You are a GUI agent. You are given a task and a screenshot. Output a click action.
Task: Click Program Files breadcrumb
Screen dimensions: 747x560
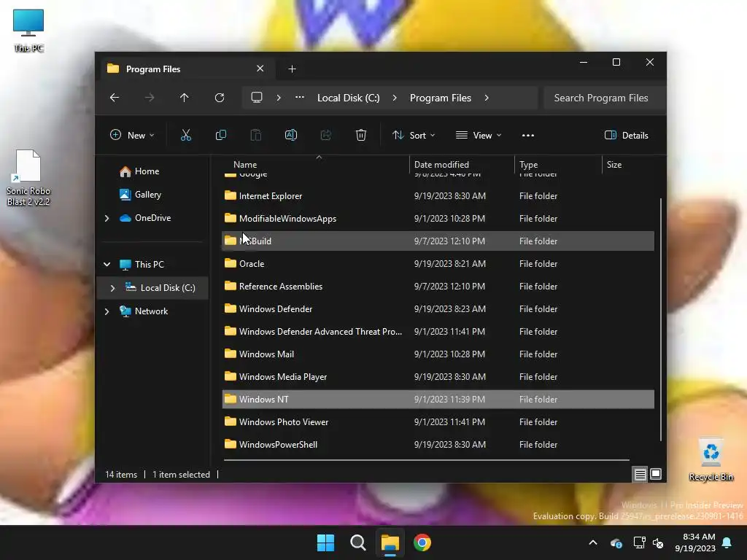pos(440,98)
